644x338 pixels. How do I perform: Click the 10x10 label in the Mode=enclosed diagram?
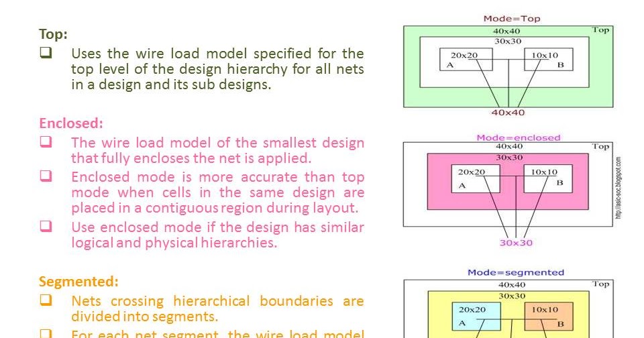(x=544, y=172)
